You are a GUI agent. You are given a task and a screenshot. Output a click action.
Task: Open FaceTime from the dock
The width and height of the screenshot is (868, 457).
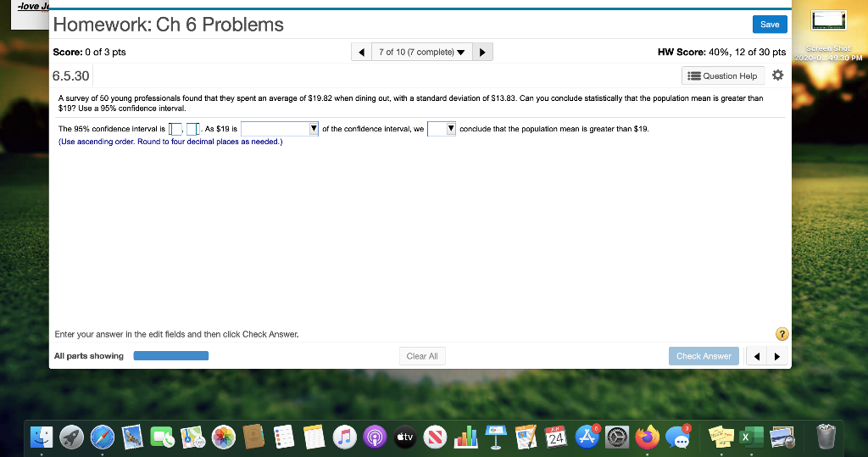(163, 437)
